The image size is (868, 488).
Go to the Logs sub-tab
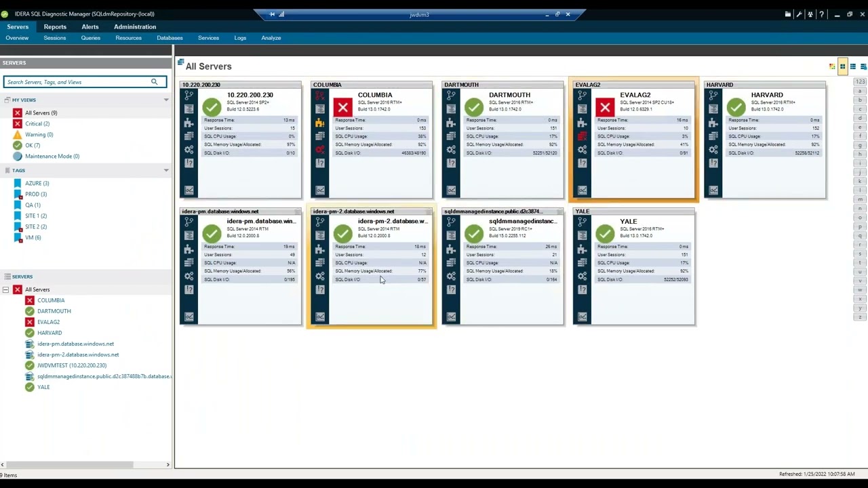pyautogui.click(x=240, y=38)
